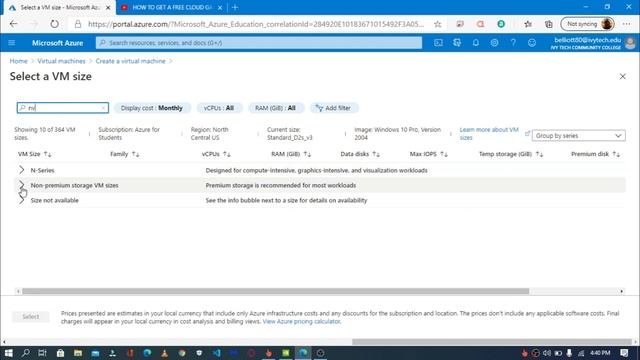
Task: Change the Display cost Monthly filter
Action: [x=151, y=108]
